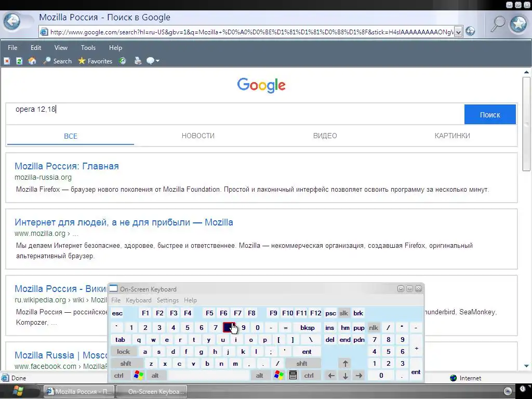Switch to the КАРТИНКИ tab
This screenshot has width=532, height=399.
453,136
